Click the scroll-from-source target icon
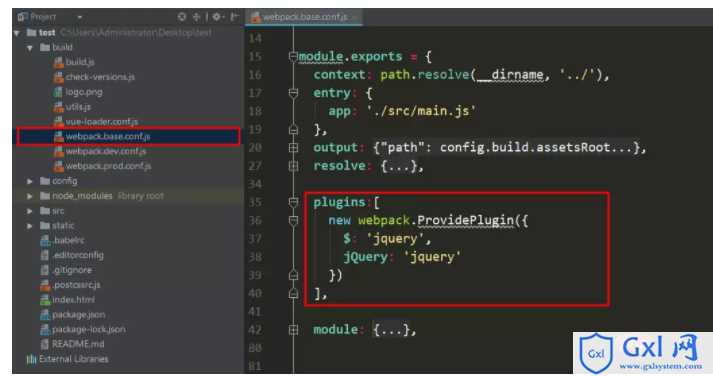 click(182, 17)
